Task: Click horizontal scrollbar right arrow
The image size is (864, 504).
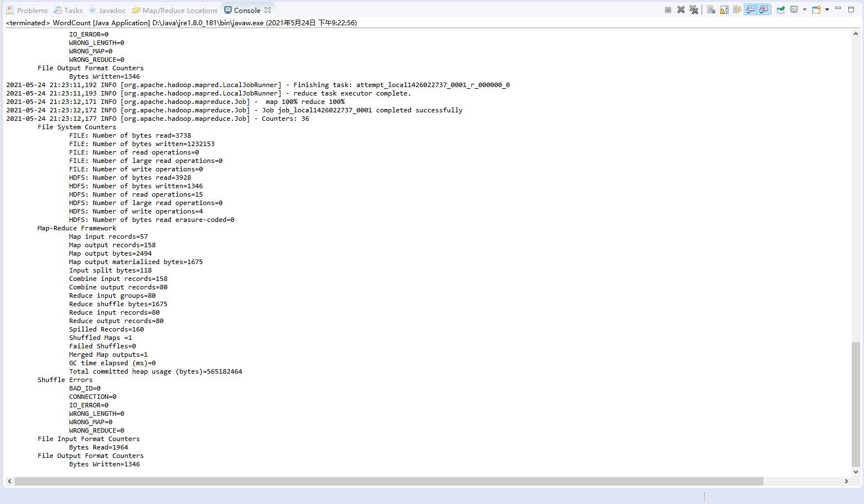Action: click(846, 481)
